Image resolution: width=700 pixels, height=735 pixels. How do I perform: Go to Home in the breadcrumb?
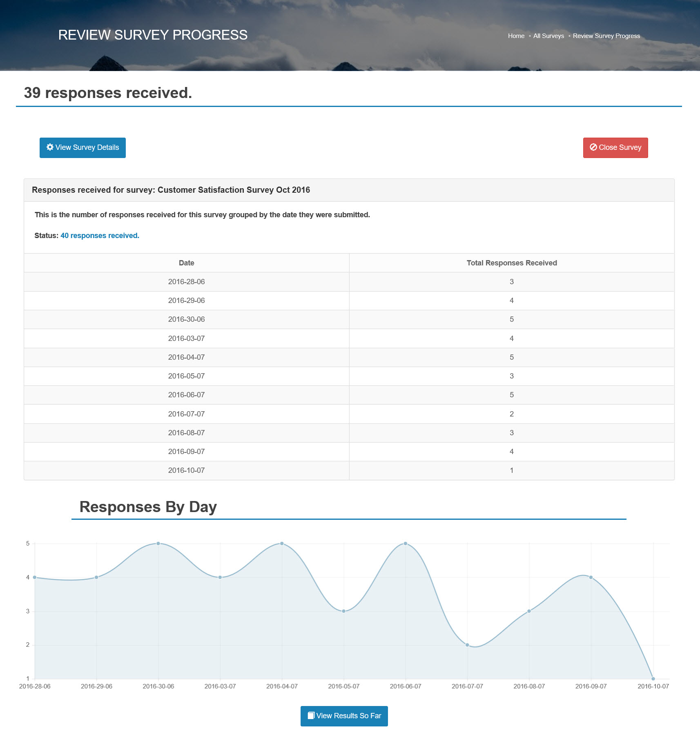coord(516,36)
